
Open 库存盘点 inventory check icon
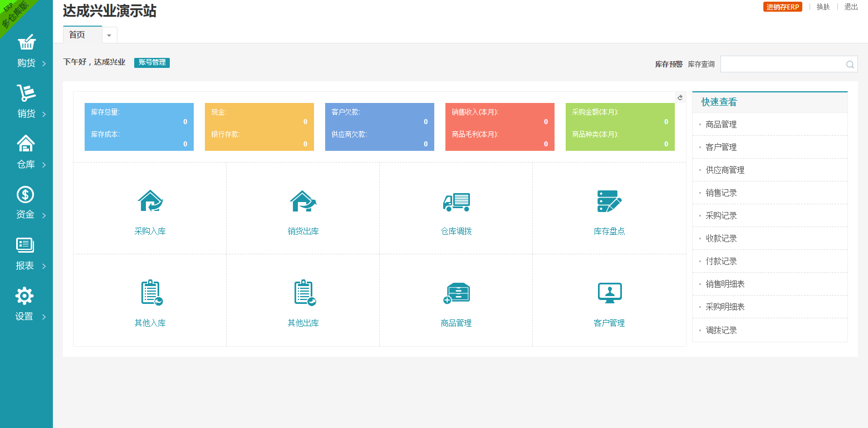coord(609,201)
